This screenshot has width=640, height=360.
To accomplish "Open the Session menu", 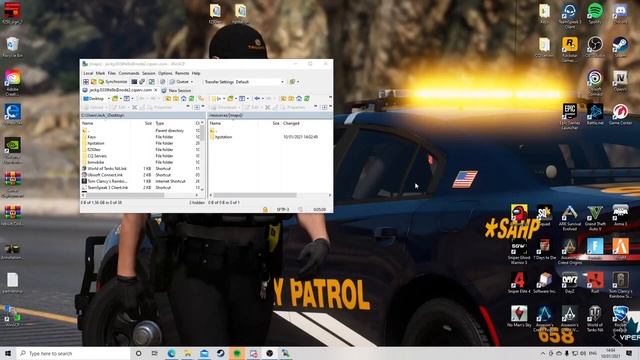I will (x=149, y=73).
